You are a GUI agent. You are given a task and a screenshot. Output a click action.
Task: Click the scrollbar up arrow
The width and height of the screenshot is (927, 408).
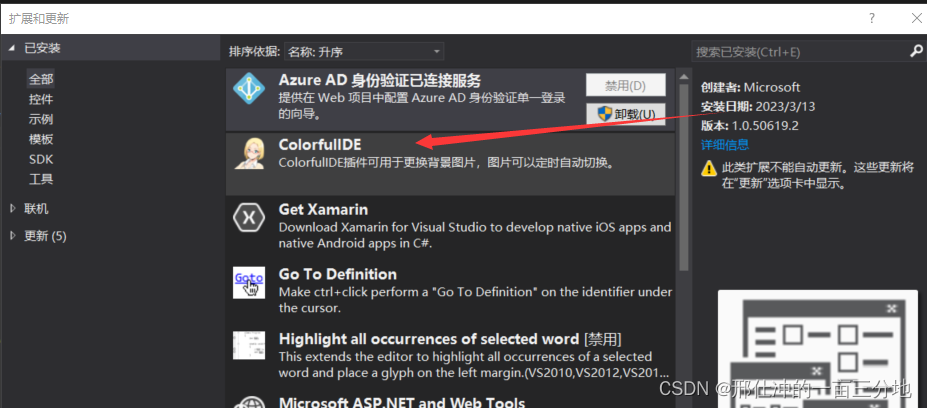pyautogui.click(x=683, y=77)
